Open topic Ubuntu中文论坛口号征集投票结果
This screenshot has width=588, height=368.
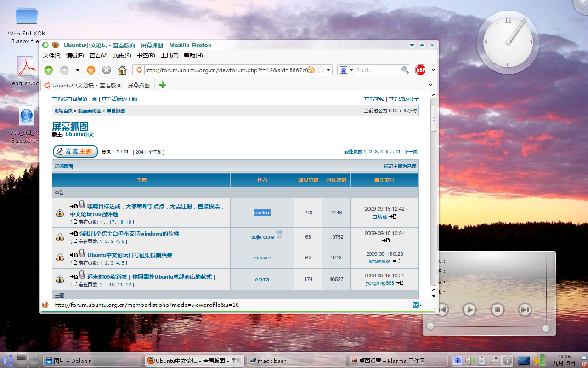[x=130, y=255]
